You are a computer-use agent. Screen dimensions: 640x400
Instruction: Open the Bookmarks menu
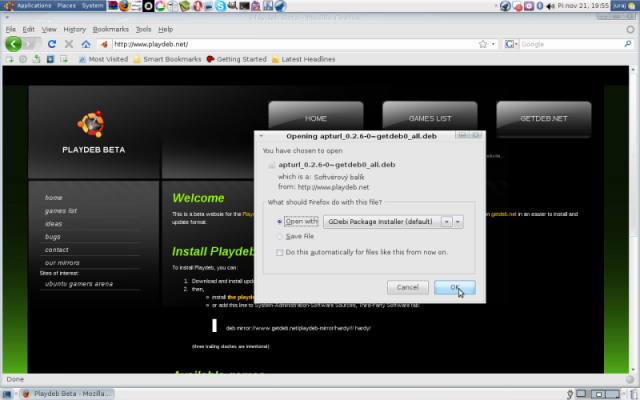click(111, 29)
